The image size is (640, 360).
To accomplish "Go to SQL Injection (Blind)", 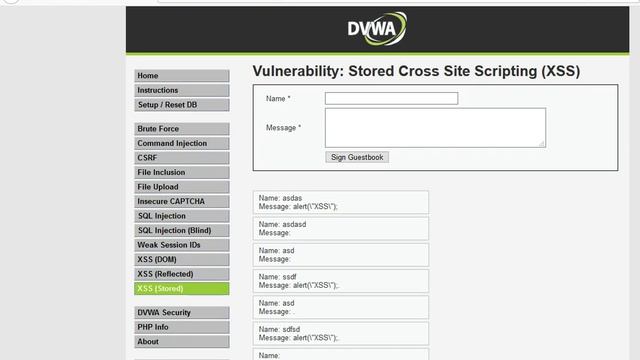I will coord(182,231).
